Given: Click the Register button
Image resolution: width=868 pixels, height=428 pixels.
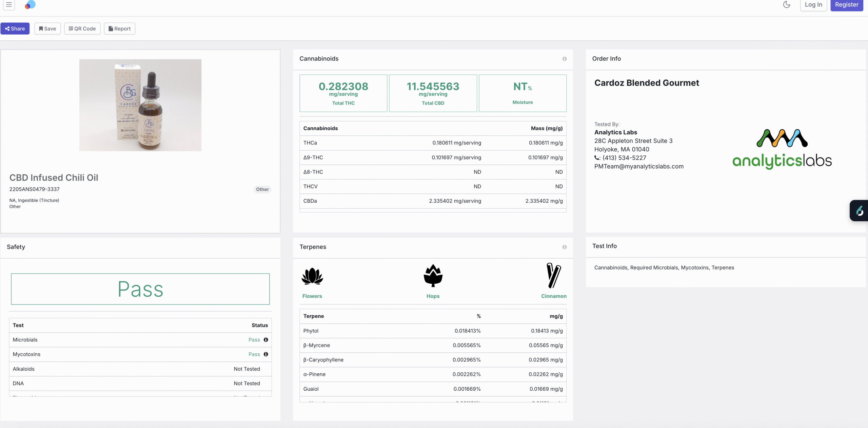Looking at the screenshot, I should 847,5.
